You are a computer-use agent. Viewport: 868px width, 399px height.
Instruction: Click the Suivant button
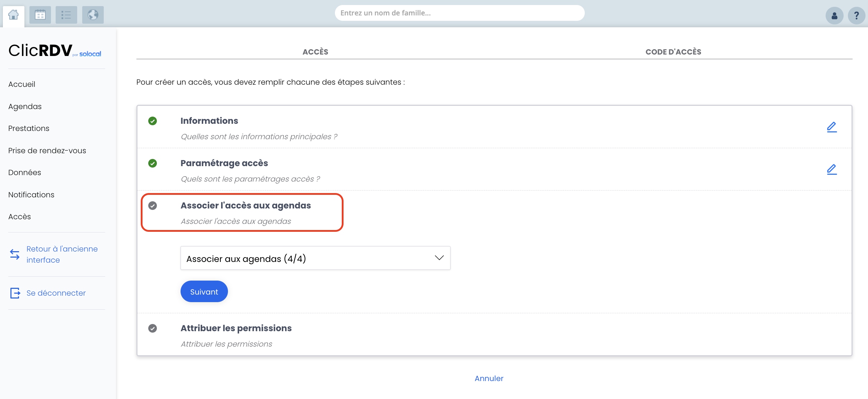pyautogui.click(x=204, y=291)
